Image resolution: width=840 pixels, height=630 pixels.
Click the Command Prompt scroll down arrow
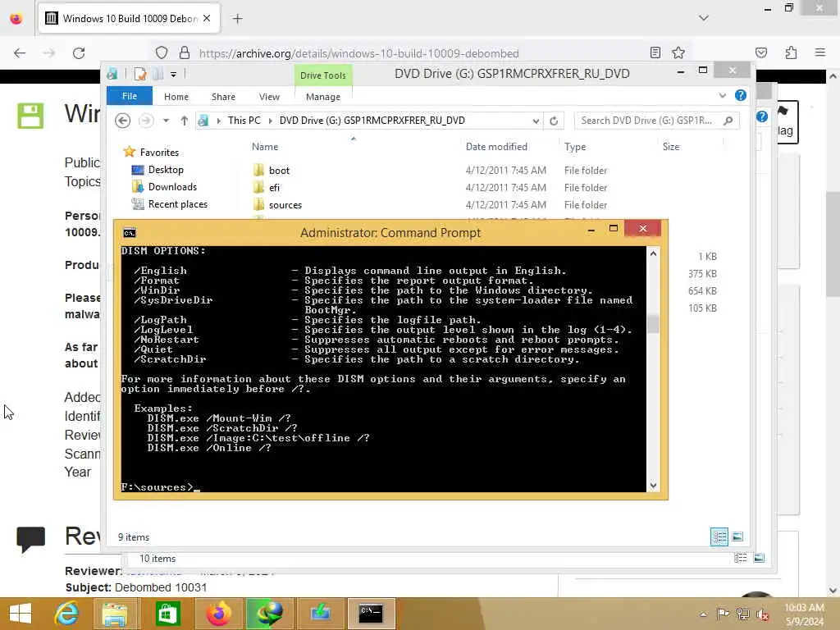click(653, 486)
